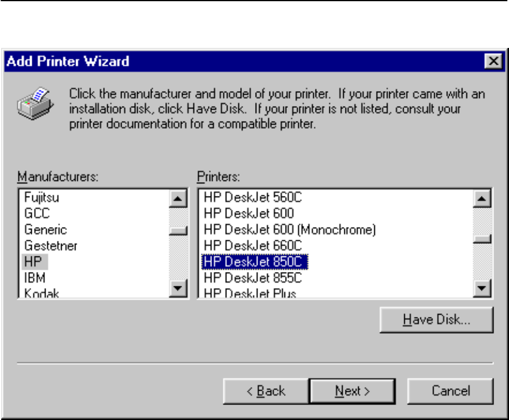Click Printers list scroll up arrow
Screen dimensions: 509x420
[481, 198]
